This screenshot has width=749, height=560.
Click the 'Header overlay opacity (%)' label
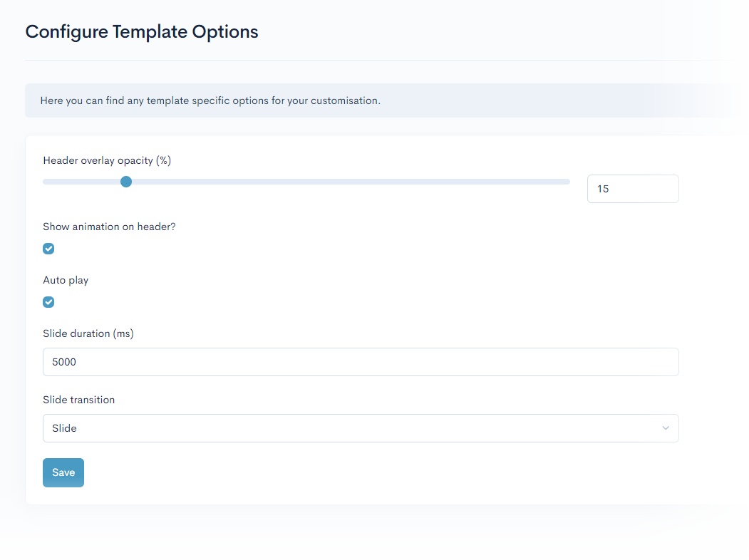point(107,160)
